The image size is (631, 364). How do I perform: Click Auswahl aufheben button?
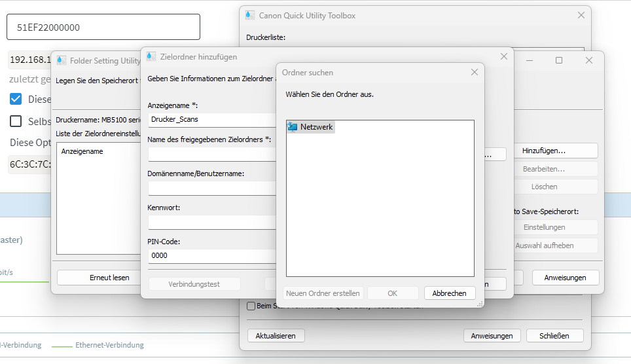pos(556,246)
